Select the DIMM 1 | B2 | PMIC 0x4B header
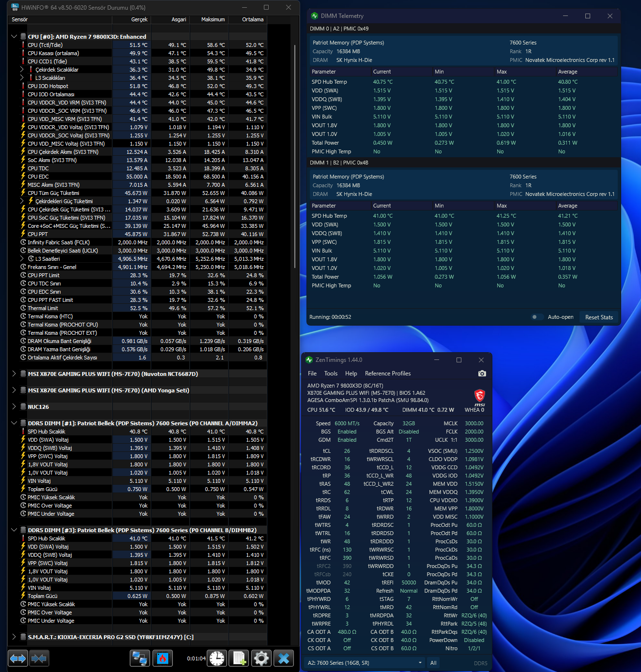The width and height of the screenshot is (641, 672). (x=463, y=163)
